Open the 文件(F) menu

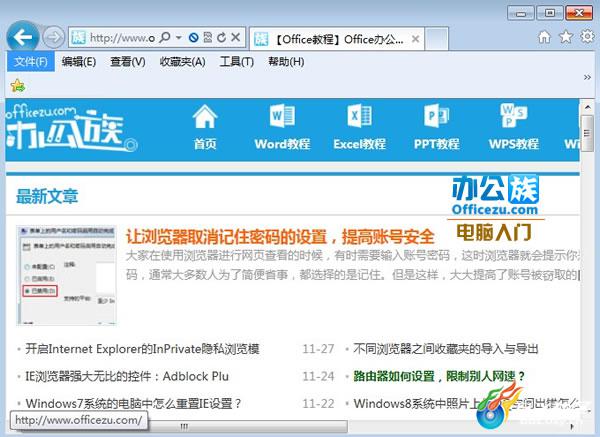tap(31, 62)
